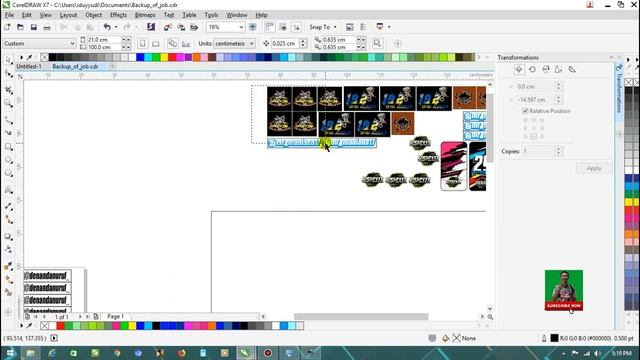This screenshot has height=360, width=640.
Task: Open the zoom level dropdown showing 19%
Action: click(241, 27)
